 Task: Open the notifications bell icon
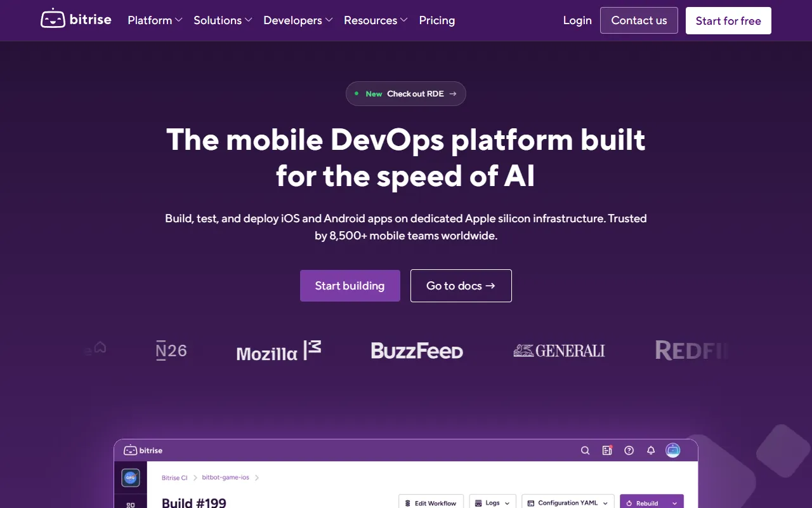click(x=651, y=450)
